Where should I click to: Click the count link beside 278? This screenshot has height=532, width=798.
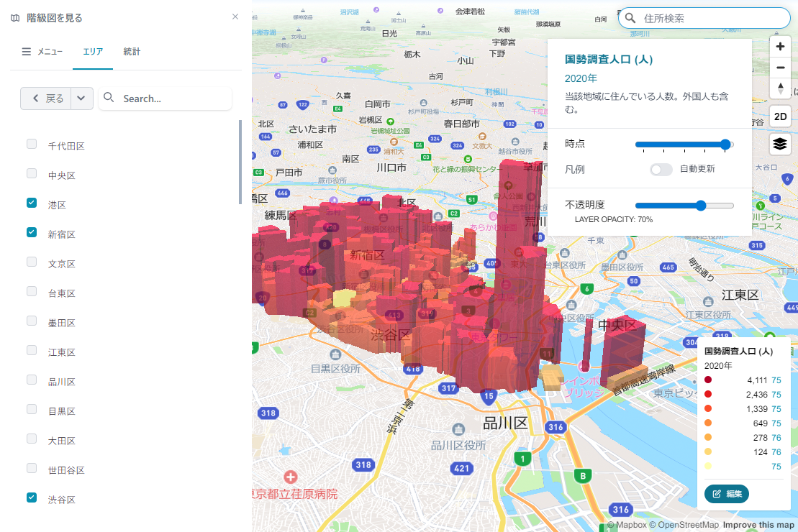[x=776, y=438]
